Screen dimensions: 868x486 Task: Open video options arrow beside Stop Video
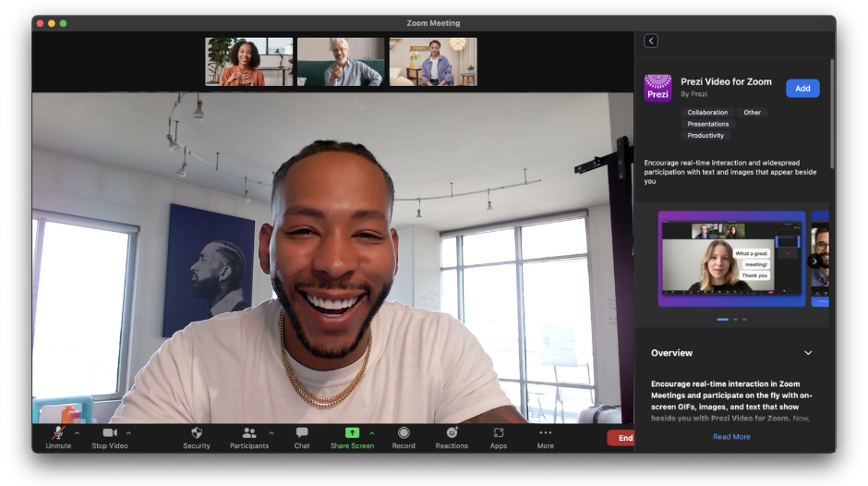pos(128,432)
